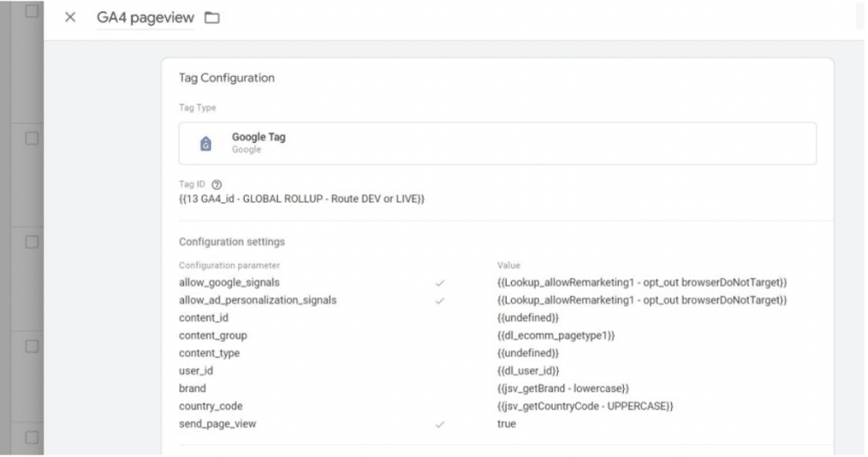This screenshot has height=457, width=868.
Task: Click the {{jsv_getBrand - lowercase}} value
Action: (563, 389)
